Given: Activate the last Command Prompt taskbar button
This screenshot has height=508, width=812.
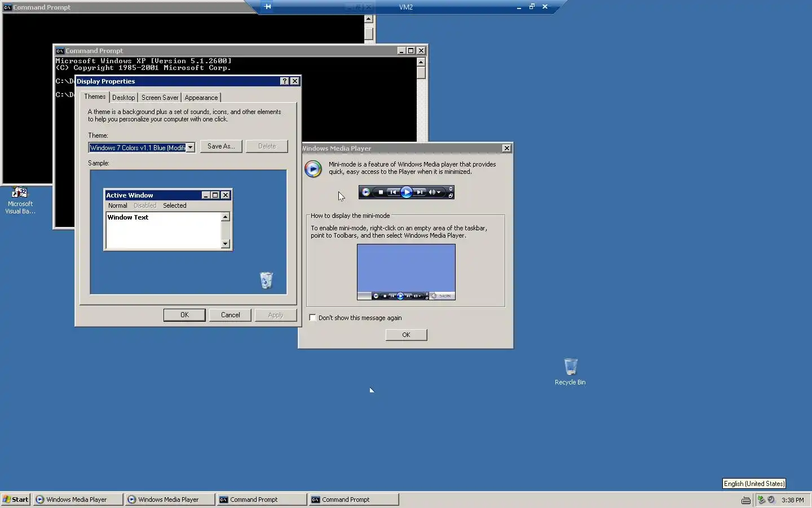Looking at the screenshot, I should (354, 500).
